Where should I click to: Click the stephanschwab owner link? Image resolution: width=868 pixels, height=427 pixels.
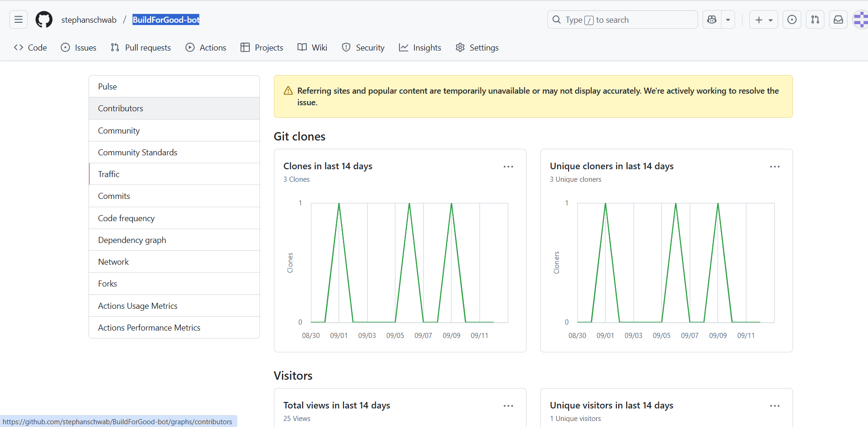[89, 20]
